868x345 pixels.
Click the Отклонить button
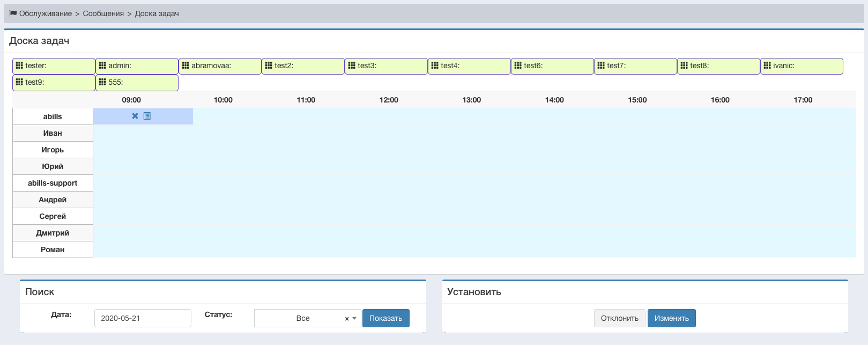tap(619, 318)
